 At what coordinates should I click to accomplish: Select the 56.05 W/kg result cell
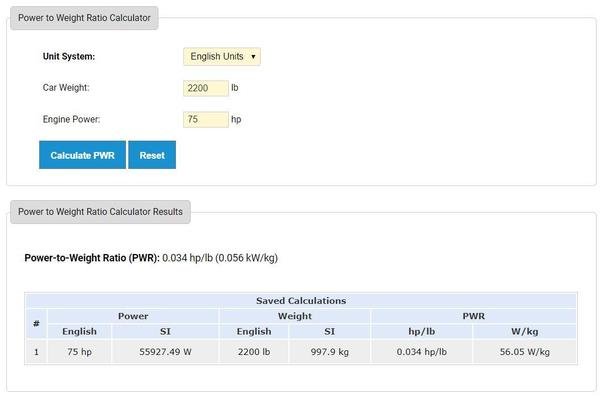click(x=525, y=352)
